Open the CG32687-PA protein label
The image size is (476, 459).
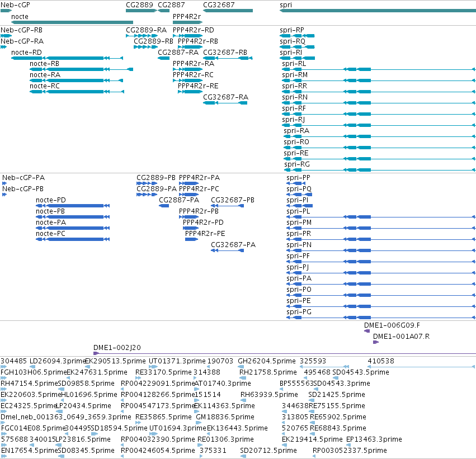(x=233, y=244)
